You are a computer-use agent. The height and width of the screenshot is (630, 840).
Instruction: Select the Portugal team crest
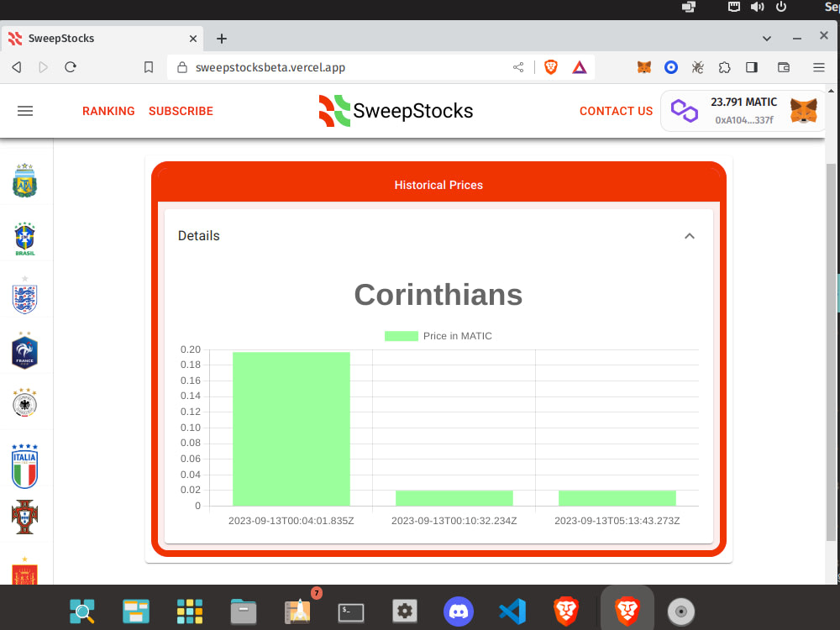(x=24, y=517)
